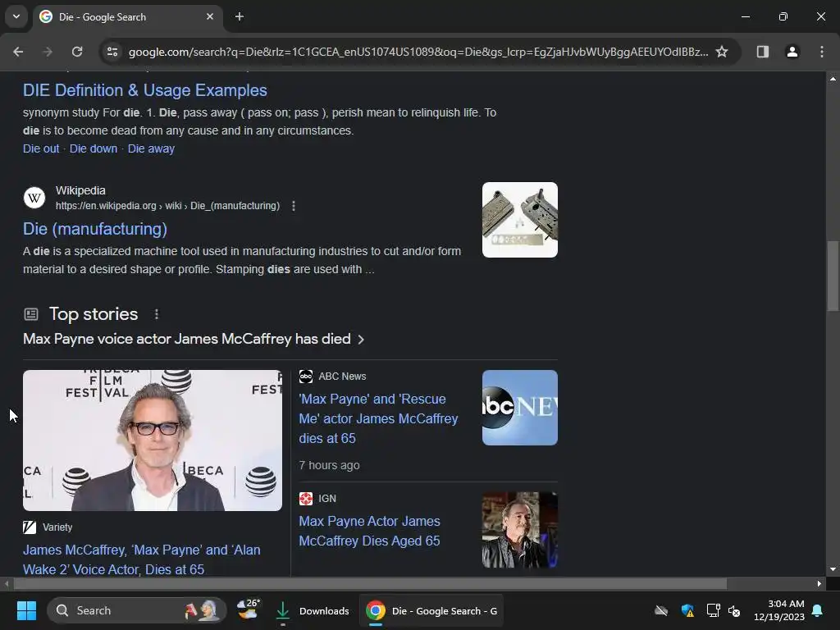This screenshot has height=630, width=840.
Task: Click the scroll up arrow
Action: [x=833, y=79]
